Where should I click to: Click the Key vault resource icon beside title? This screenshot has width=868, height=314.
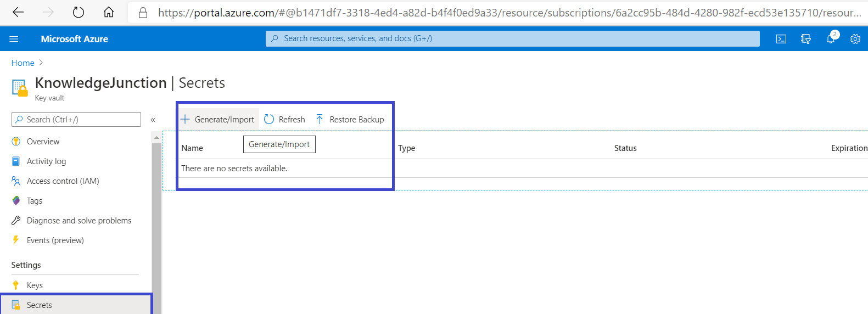tap(20, 88)
